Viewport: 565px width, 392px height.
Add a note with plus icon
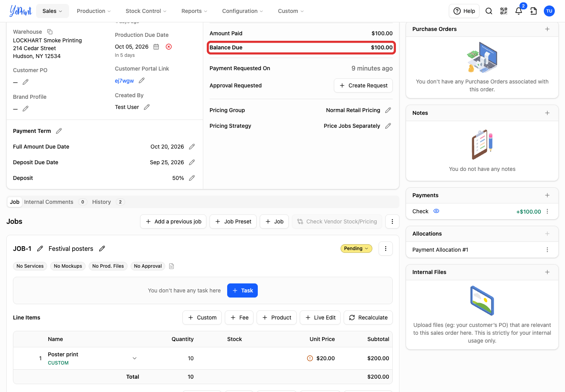(547, 113)
